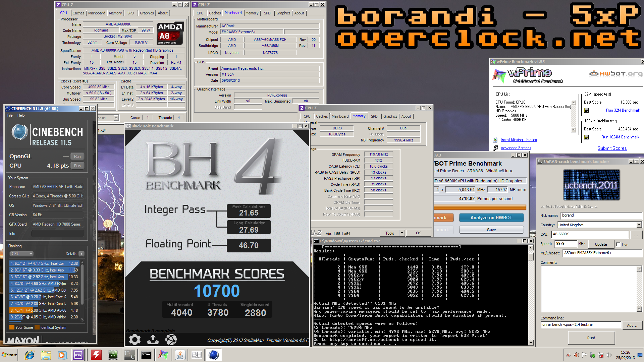This screenshot has height=362, width=644.
Task: Open the Caches tab in first CPU-Z window
Action: coord(78,13)
